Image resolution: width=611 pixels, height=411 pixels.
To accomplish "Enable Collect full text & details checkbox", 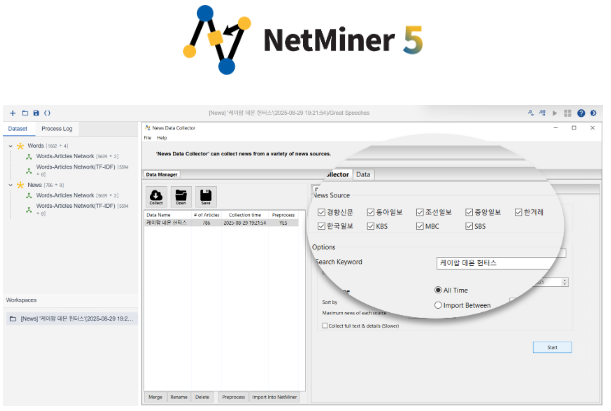I will 325,326.
